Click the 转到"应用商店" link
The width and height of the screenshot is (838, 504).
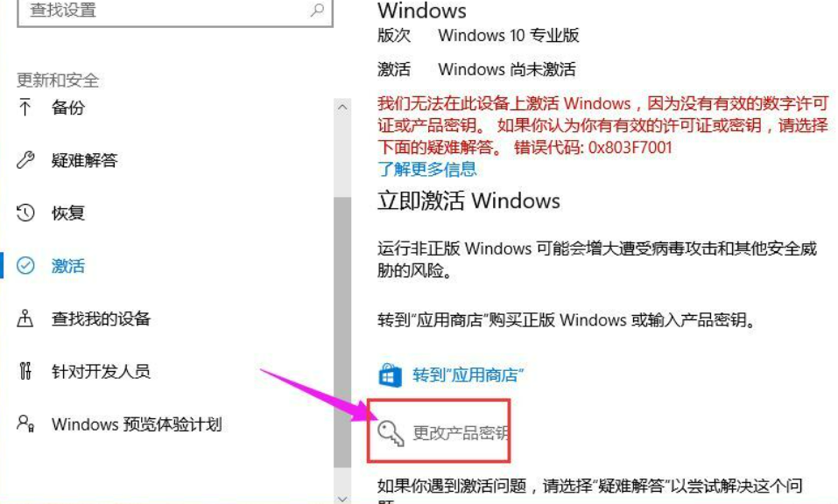coord(468,374)
